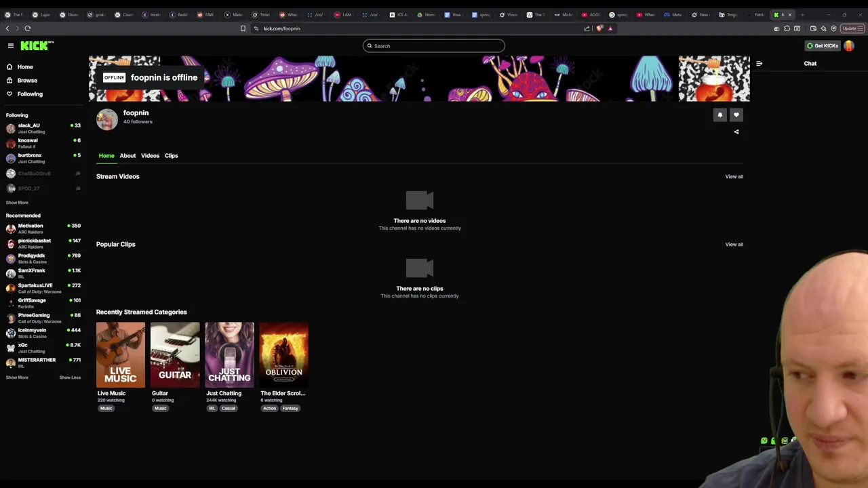Click the share page icon in address bar
This screenshot has height=488, width=868.
tap(587, 28)
